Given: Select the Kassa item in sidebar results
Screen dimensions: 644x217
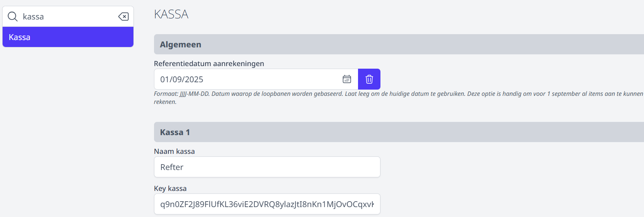Looking at the screenshot, I should 68,37.
